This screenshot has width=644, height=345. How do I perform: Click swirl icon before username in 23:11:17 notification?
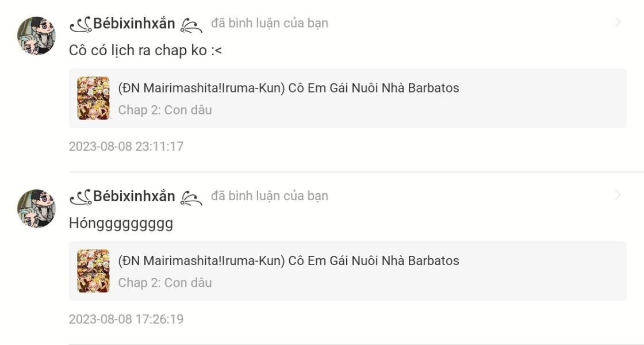(80, 24)
